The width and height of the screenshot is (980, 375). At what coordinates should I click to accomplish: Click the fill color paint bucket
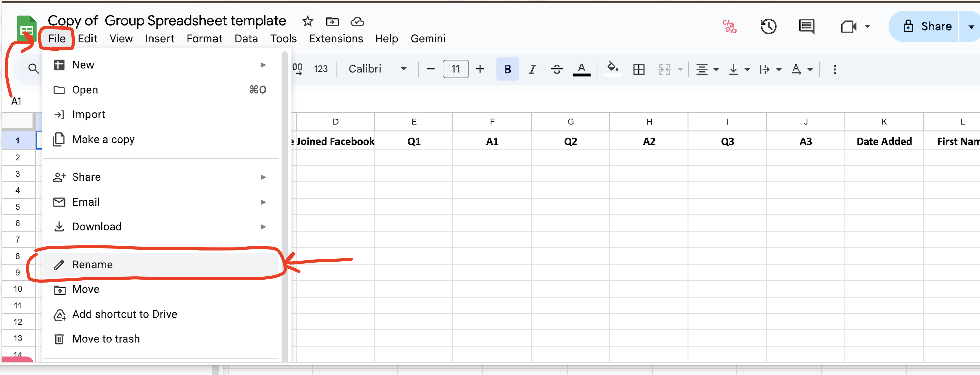coord(612,68)
